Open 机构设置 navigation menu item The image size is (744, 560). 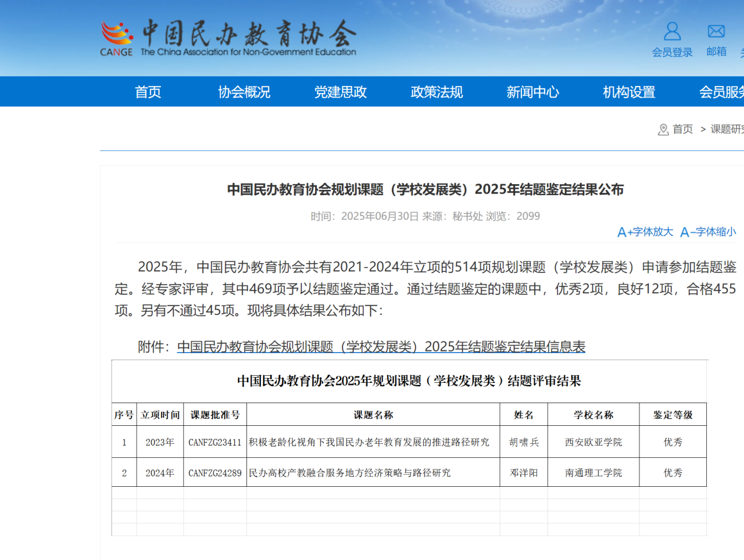coord(629,92)
